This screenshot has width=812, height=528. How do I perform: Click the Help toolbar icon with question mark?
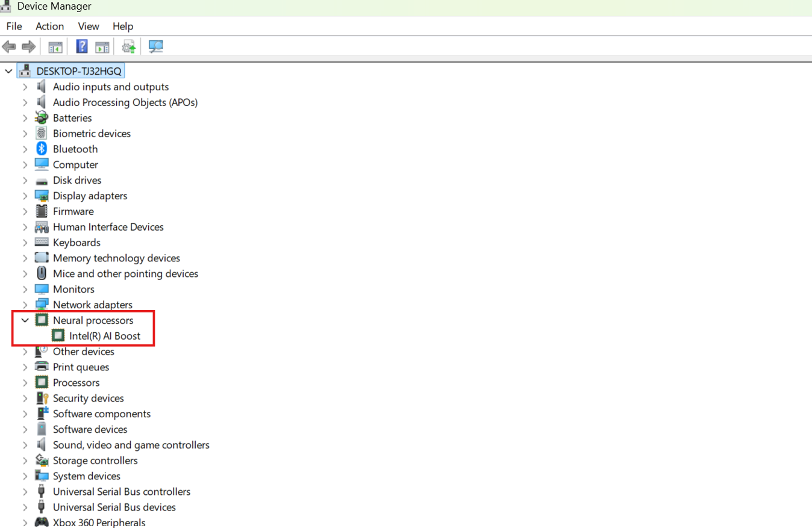(82, 46)
